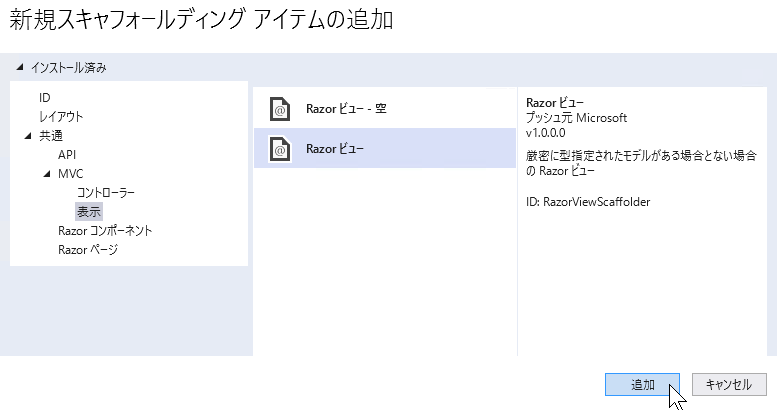Select the 共通 category label

point(51,135)
